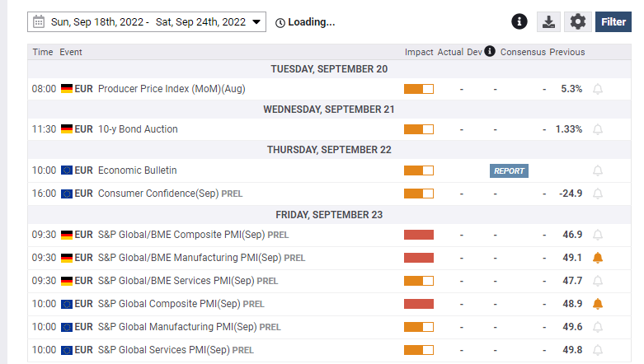Click the calendar icon in date picker
This screenshot has height=364, width=644.
pos(38,22)
